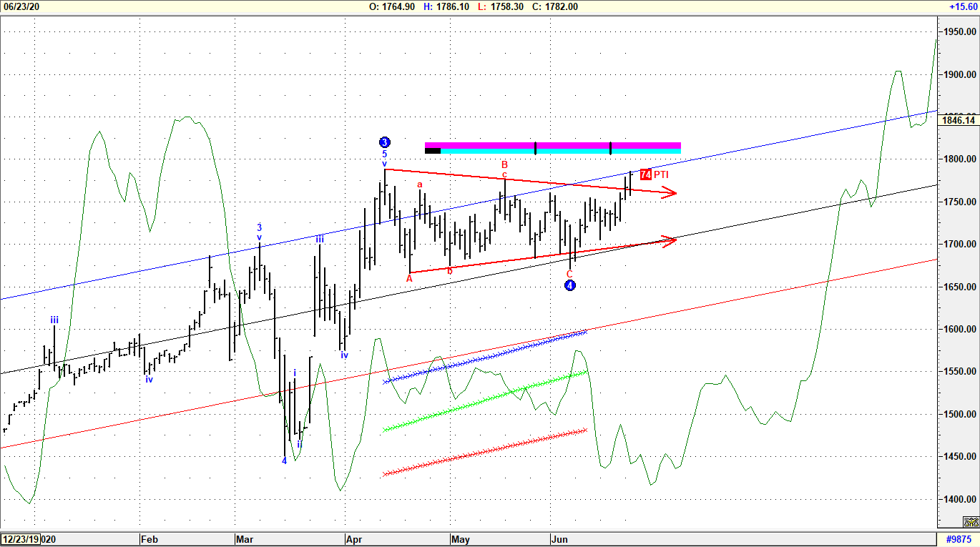Click the 12/23/19 start date box
The height and width of the screenshot is (547, 980).
19,539
